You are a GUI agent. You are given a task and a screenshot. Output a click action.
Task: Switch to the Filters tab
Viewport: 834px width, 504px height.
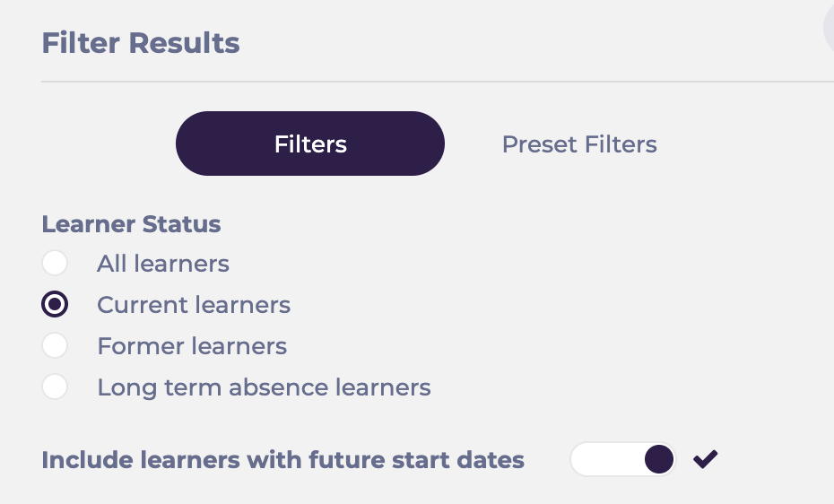click(310, 143)
